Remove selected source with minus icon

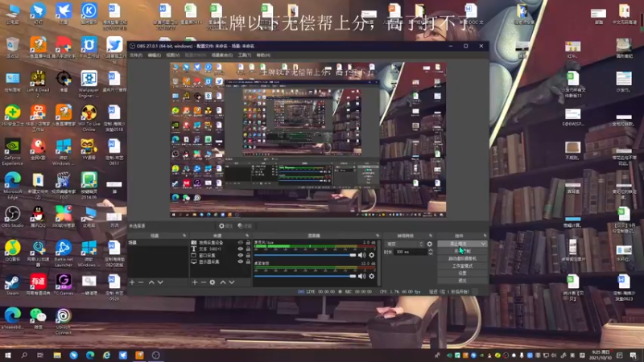tap(204, 282)
